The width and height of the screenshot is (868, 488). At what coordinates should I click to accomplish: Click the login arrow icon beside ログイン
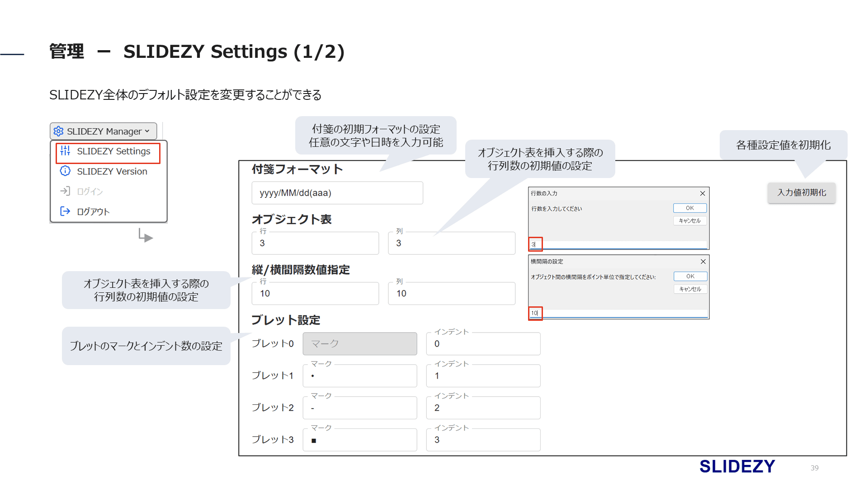65,191
